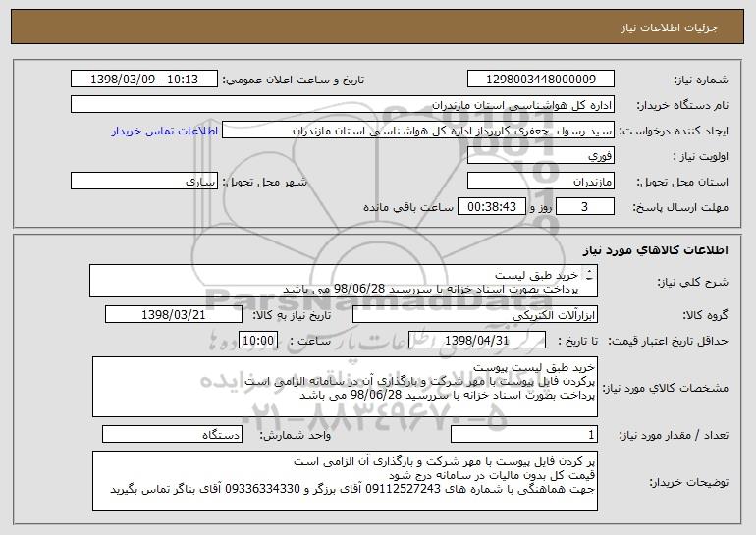Screen dimensions: 756x535
Task: Click the need date field 1398/03/21
Action: pos(174,314)
